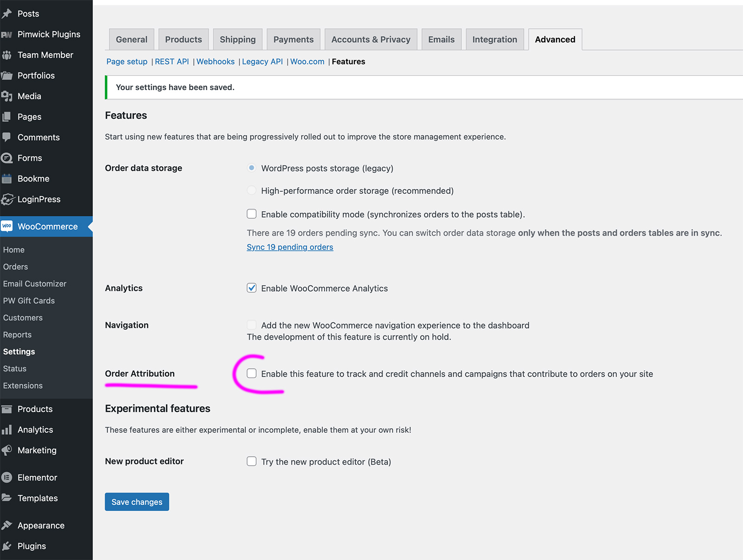Click the Portfolios folder icon
The image size is (743, 560).
point(7,76)
